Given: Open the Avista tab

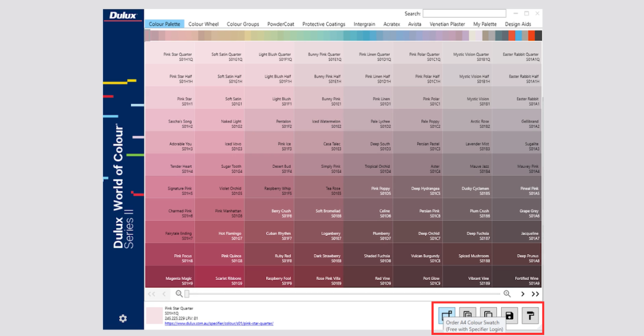Looking at the screenshot, I should point(414,24).
